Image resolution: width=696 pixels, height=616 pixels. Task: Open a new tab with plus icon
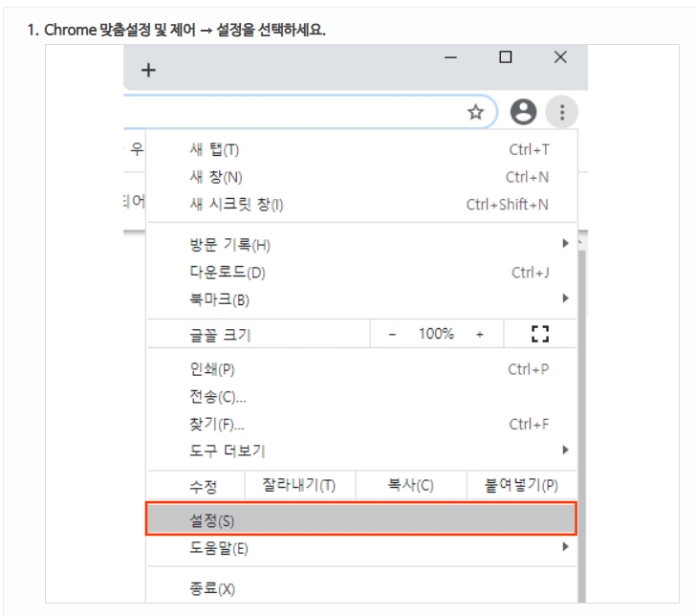[x=148, y=70]
